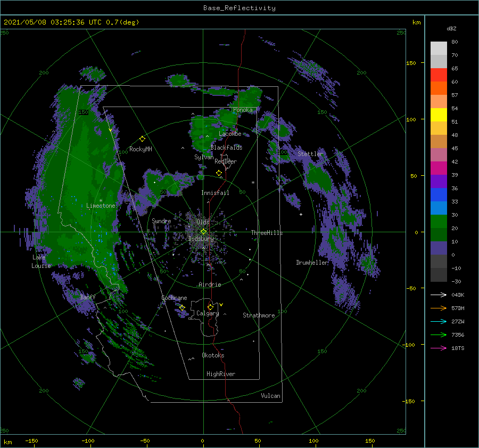Pick the slate purple 0-10 dBZ swatch
Viewport: 479px width, 448px height.
(439, 248)
